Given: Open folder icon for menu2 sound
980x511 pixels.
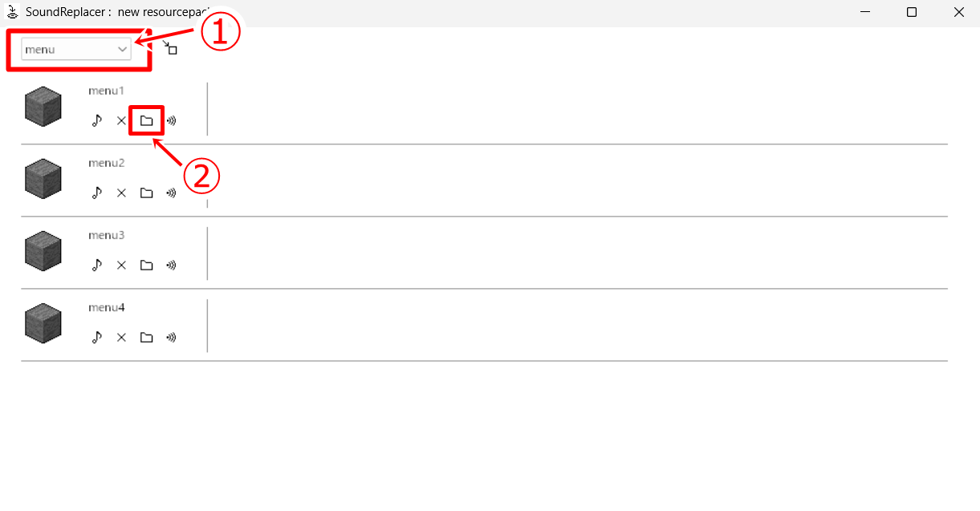Looking at the screenshot, I should pos(146,193).
